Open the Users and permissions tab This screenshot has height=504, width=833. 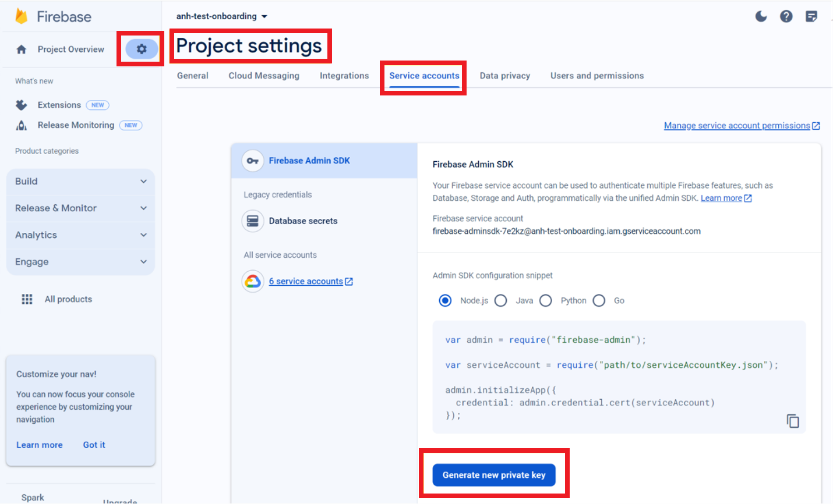(x=596, y=76)
